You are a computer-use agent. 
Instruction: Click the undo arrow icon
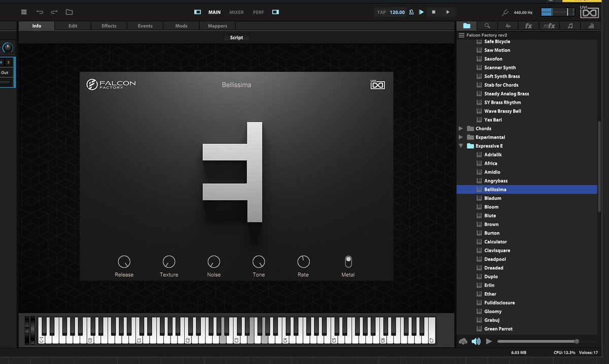pos(40,12)
